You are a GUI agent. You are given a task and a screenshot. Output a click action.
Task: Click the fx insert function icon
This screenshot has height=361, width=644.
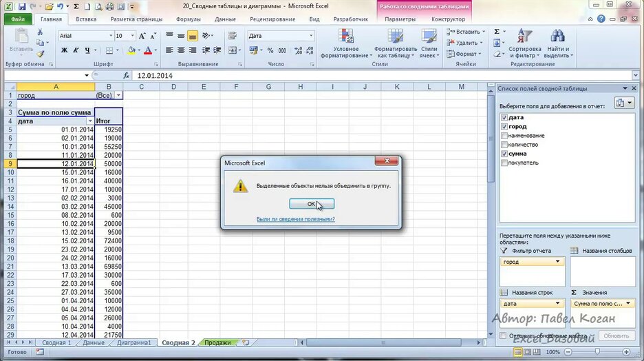[x=126, y=75]
